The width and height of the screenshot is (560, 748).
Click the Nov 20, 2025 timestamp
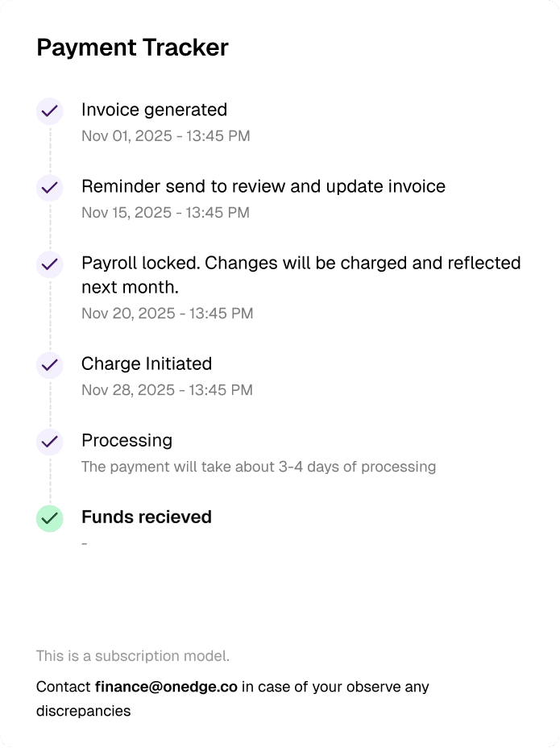point(167,314)
